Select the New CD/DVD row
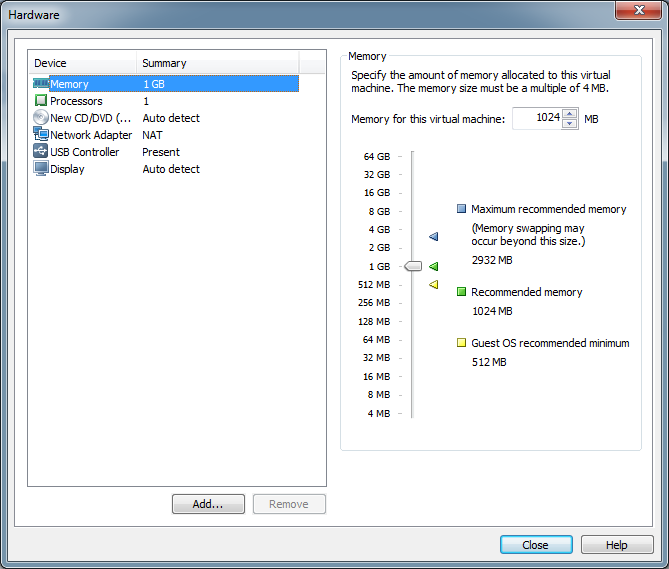 click(x=166, y=118)
